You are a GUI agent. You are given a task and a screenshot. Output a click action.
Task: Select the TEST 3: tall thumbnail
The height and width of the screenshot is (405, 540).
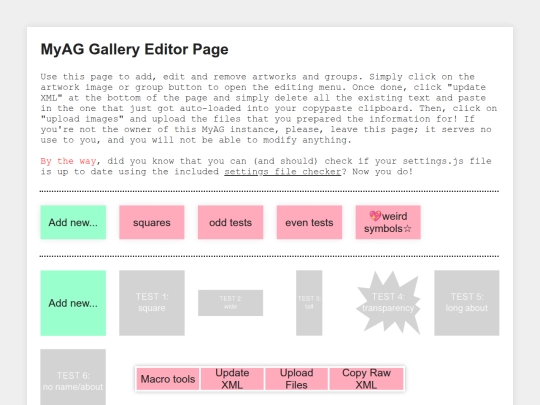[x=309, y=303]
